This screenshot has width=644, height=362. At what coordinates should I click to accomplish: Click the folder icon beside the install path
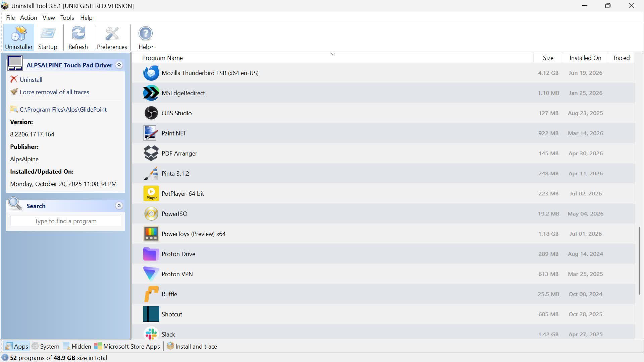(x=14, y=109)
